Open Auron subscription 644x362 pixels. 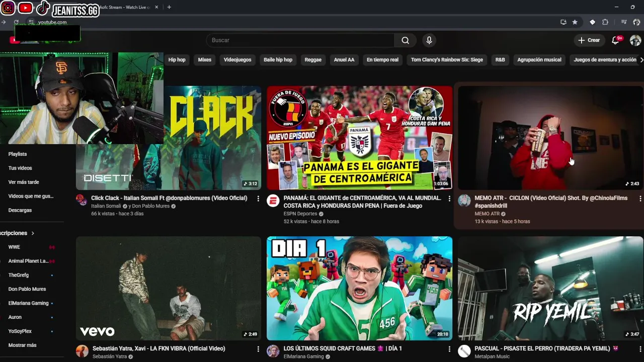coord(15,318)
